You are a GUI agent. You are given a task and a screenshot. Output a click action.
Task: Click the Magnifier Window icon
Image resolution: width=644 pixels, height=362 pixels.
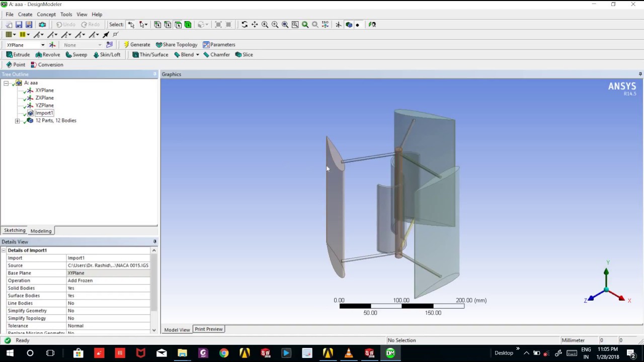point(295,24)
